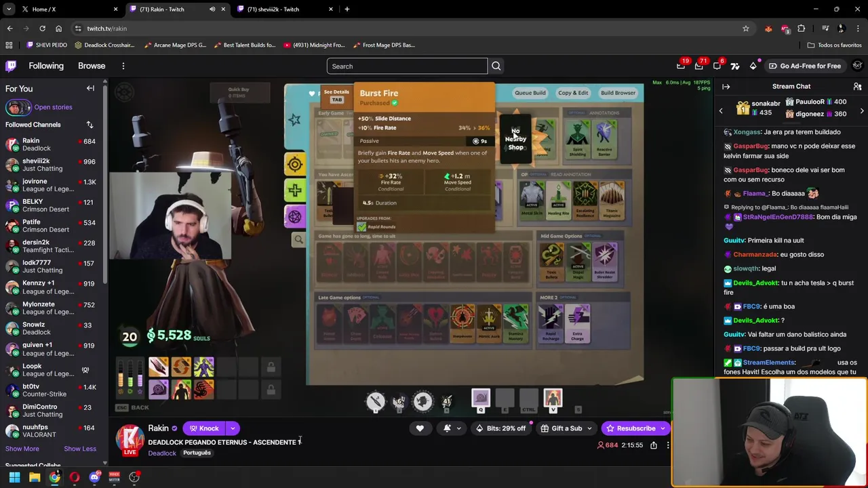Open the Chrome apps grid in bookmarks bar
Image resolution: width=868 pixels, height=488 pixels.
pyautogui.click(x=9, y=45)
